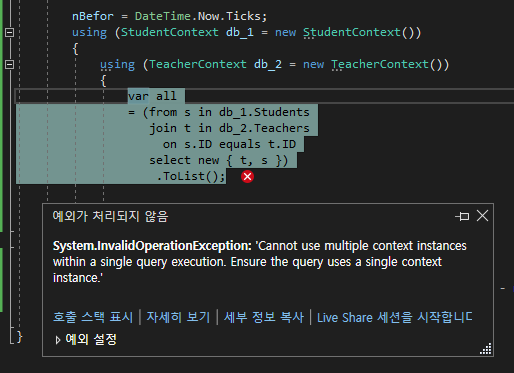Click 'db_1' variable in using statement

(240, 32)
